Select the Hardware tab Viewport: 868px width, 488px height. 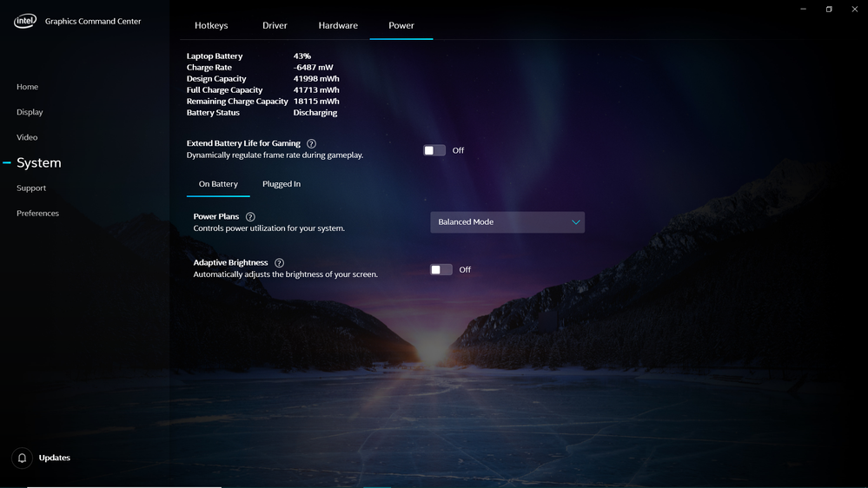coord(338,25)
